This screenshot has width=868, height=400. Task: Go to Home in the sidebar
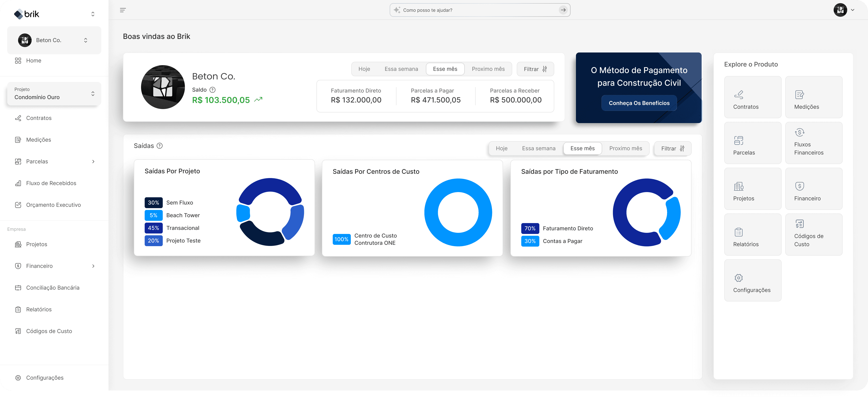(x=33, y=61)
